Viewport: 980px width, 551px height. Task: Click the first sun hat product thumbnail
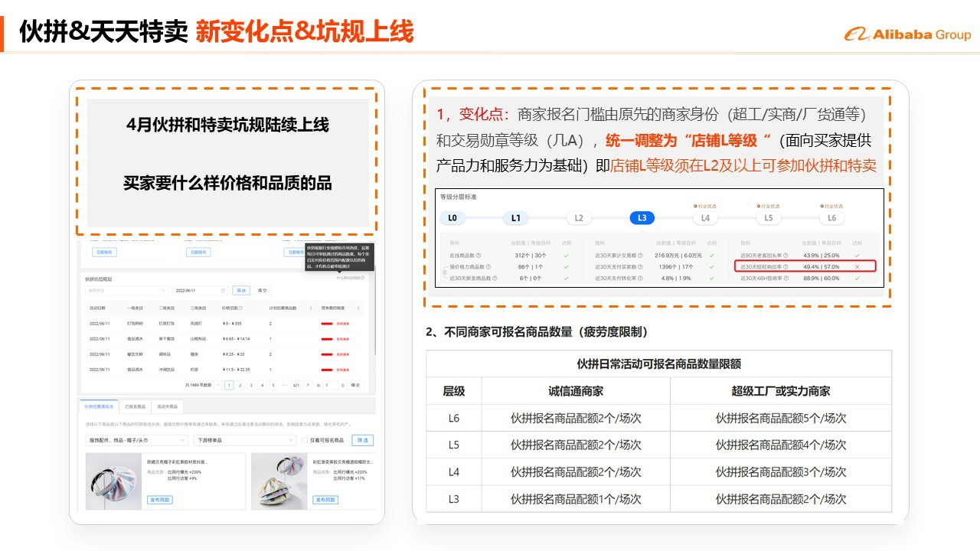point(113,481)
